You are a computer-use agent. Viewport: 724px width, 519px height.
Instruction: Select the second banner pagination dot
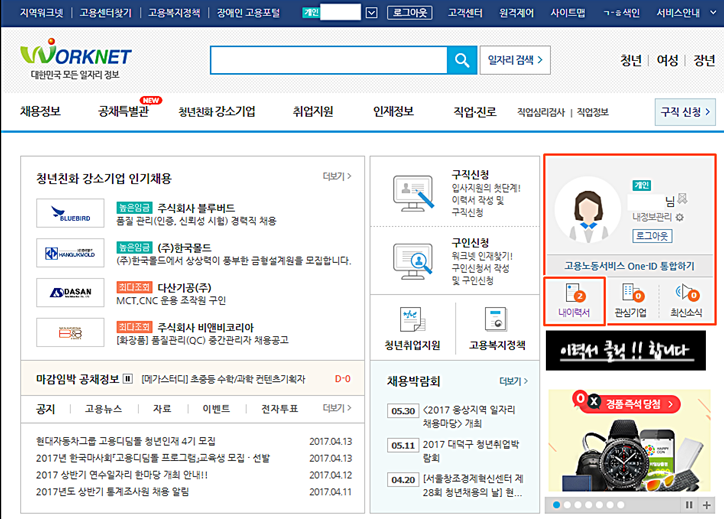[567, 505]
